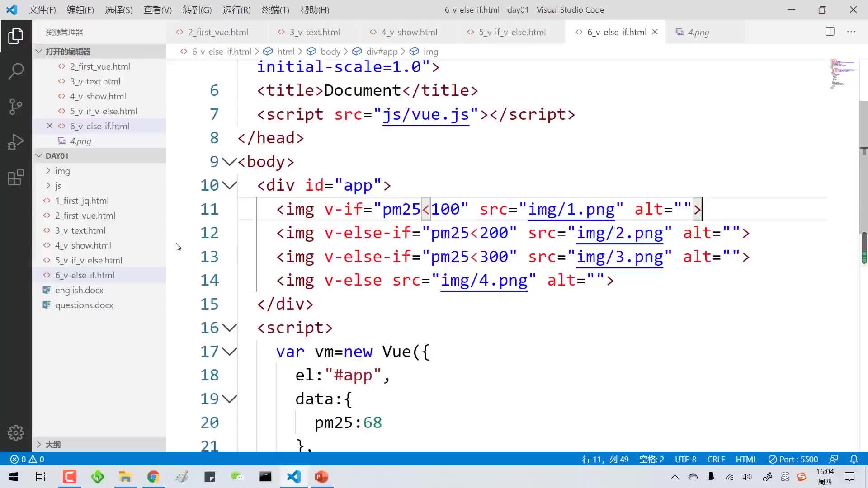Open the 终端(T) menu
Viewport: 868px width, 488px height.
(275, 10)
